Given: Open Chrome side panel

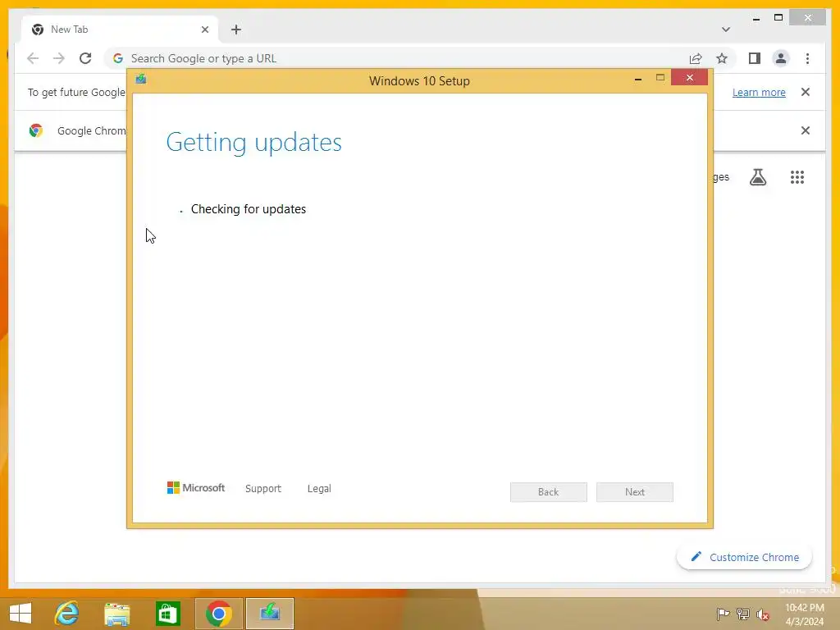Looking at the screenshot, I should pyautogui.click(x=755, y=58).
